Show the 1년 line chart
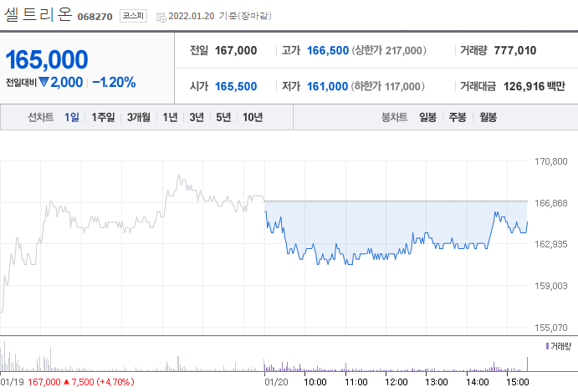The image size is (578, 392). pos(170,117)
